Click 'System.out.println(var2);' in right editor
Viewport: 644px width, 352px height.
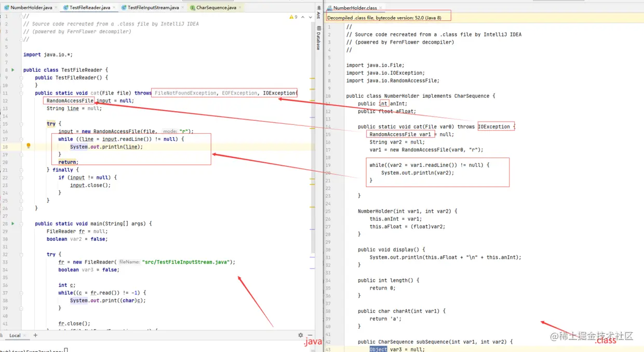(418, 173)
